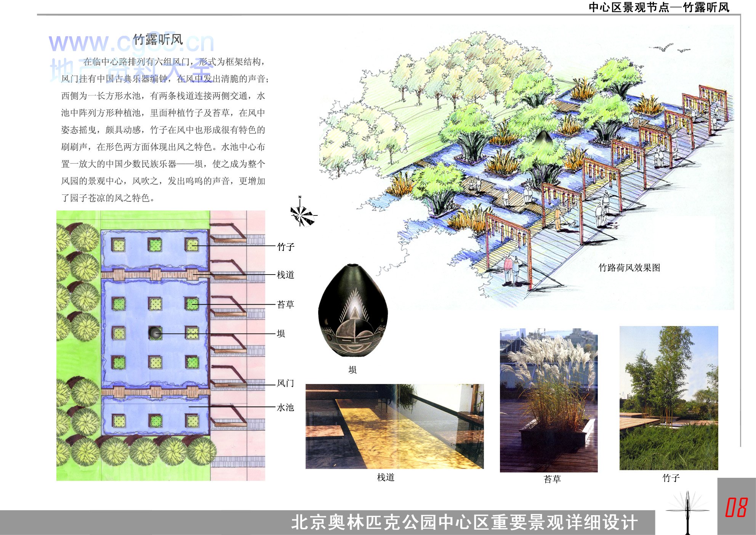Screen dimensions: 756x535
Task: Click the header 中心区景观节点—竹露听风
Action: click(658, 7)
